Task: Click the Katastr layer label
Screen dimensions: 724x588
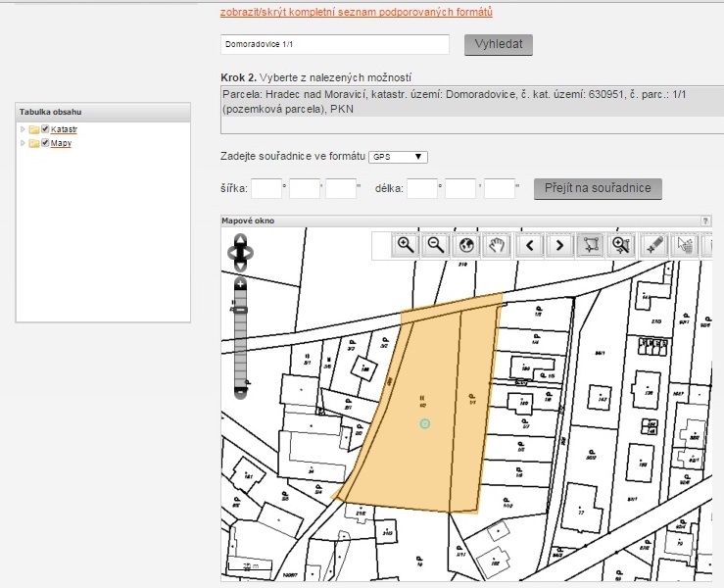Action: [64, 129]
